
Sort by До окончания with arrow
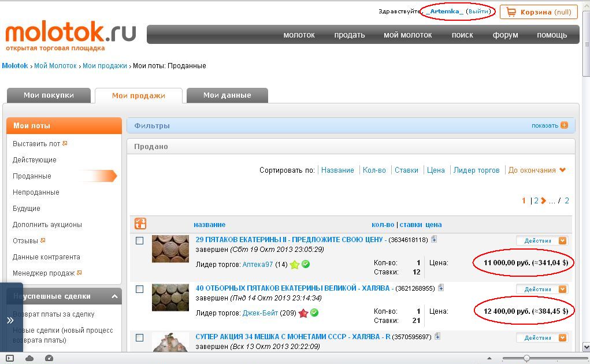click(x=537, y=170)
